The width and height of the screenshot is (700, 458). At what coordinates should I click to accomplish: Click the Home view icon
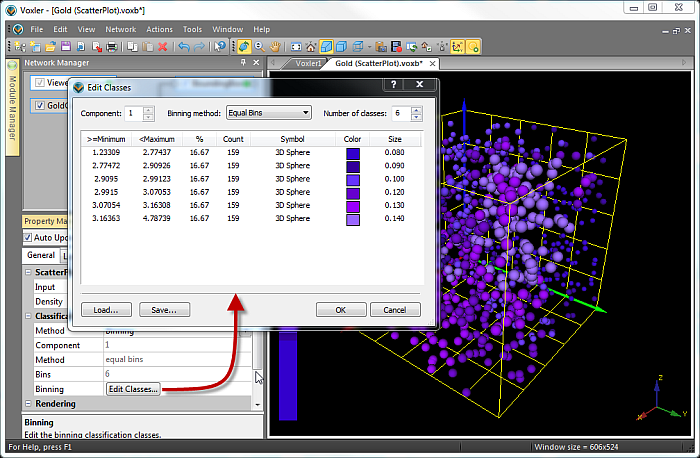311,46
